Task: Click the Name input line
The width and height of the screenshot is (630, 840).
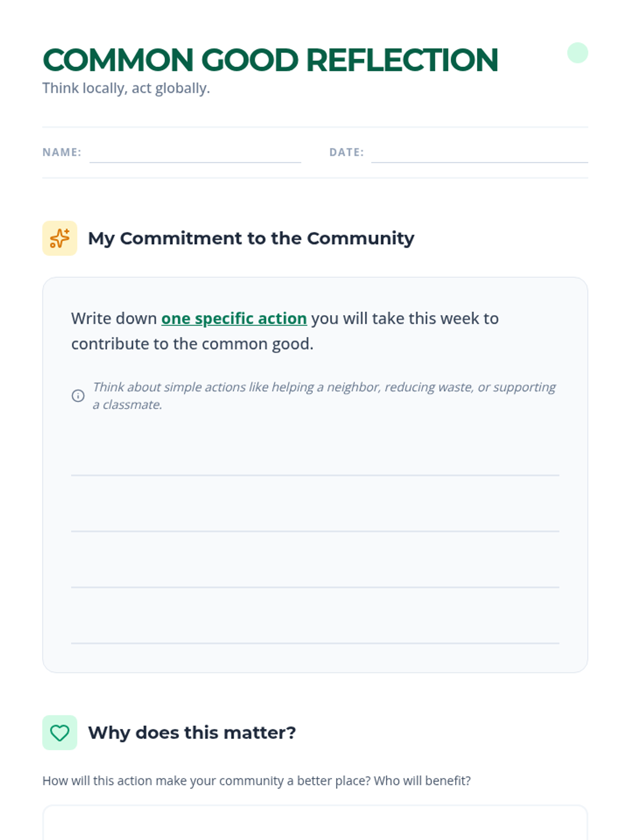Action: point(195,154)
